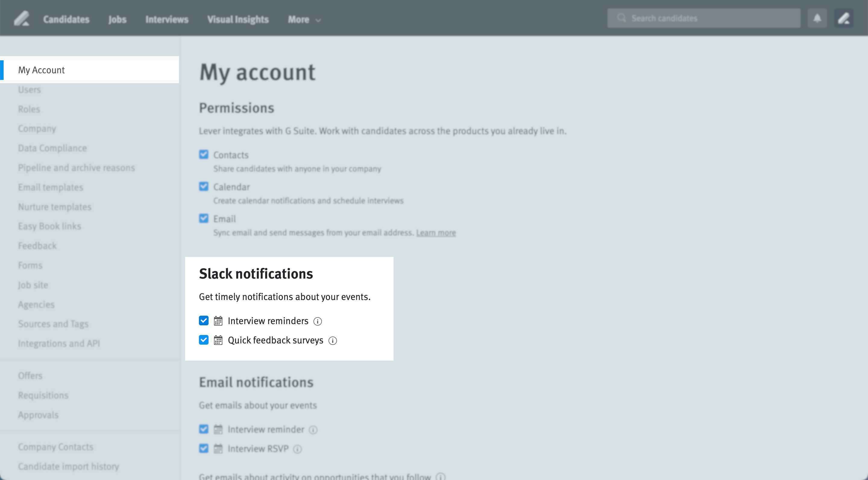This screenshot has height=480, width=868.
Task: Click the calendar icon beside Interview reminders
Action: 219,321
